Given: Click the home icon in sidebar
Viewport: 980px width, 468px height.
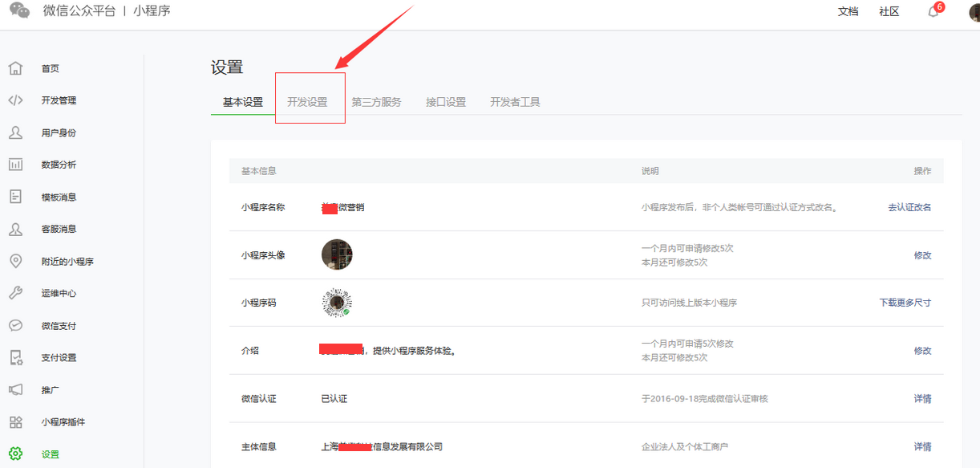Looking at the screenshot, I should point(15,68).
